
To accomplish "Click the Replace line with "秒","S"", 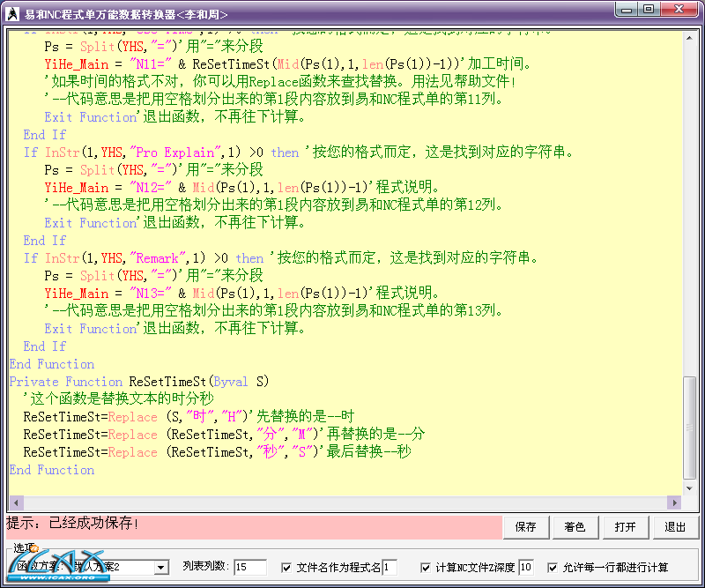I will (217, 451).
